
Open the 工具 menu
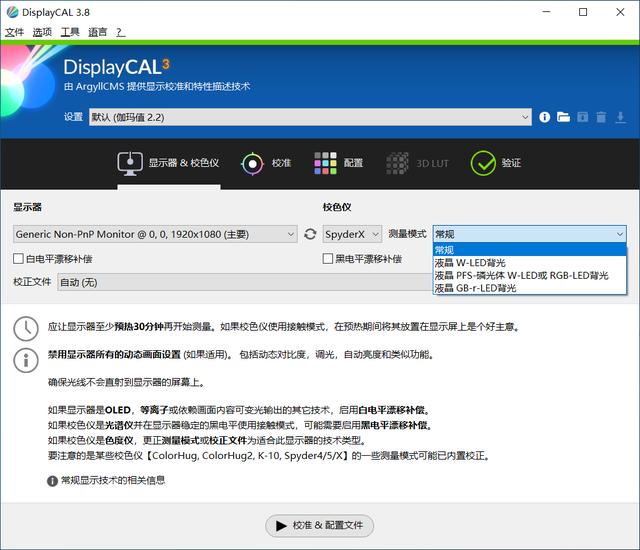point(70,32)
